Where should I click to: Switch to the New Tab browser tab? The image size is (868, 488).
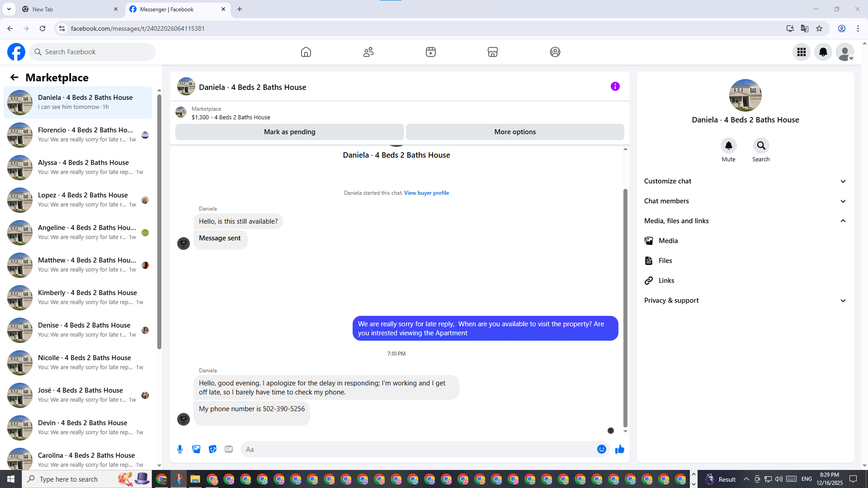(x=70, y=9)
